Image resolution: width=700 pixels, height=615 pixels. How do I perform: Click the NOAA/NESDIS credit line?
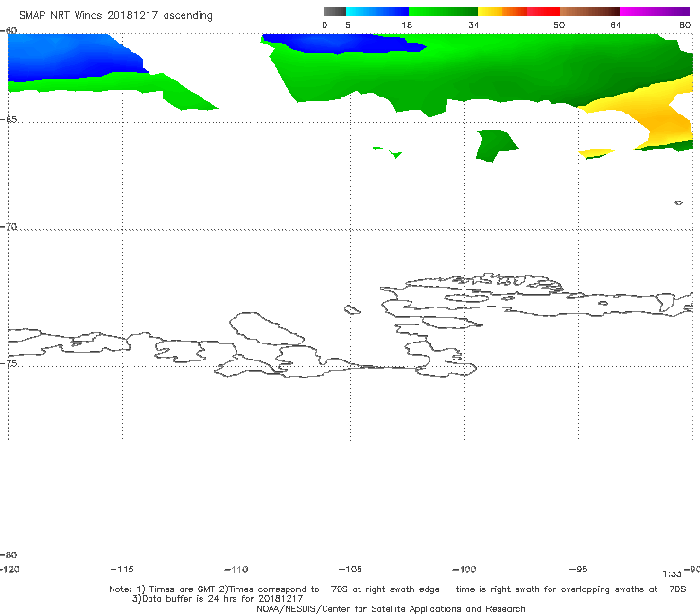pos(391,608)
